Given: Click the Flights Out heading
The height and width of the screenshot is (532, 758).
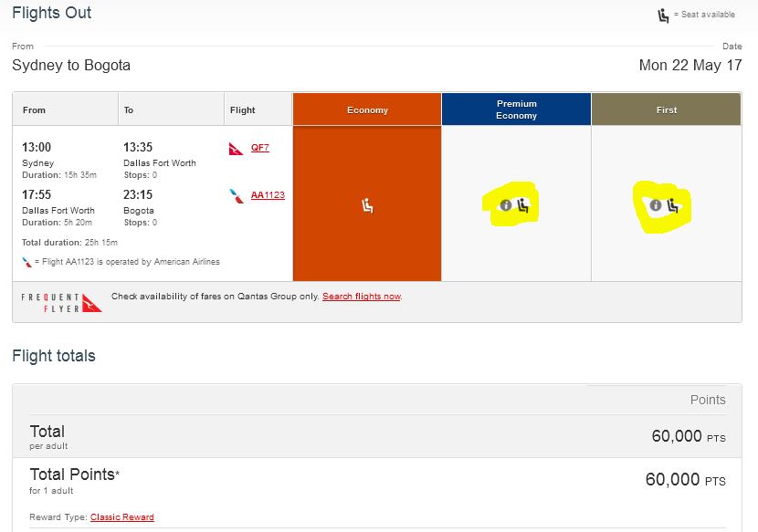Looking at the screenshot, I should pyautogui.click(x=52, y=13).
